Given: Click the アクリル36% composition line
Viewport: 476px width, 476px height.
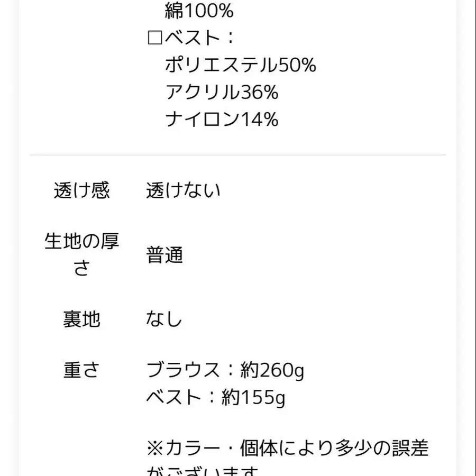Looking at the screenshot, I should click(222, 93).
